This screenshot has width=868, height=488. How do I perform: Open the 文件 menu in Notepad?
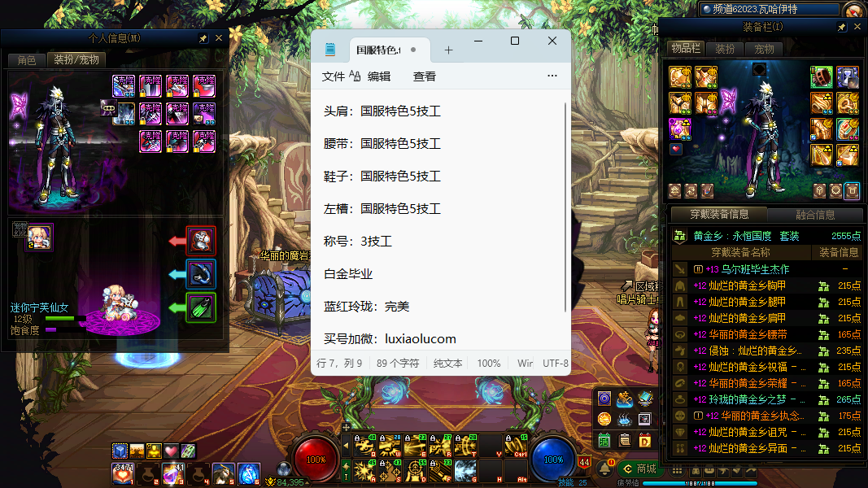(x=334, y=76)
